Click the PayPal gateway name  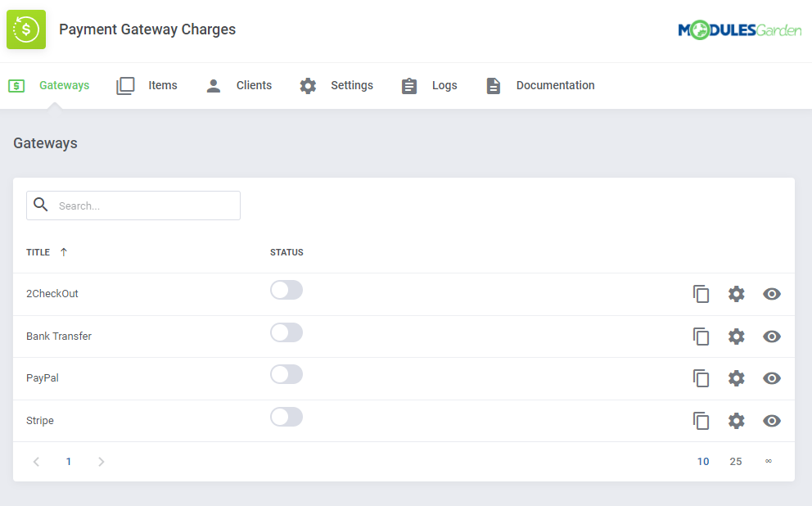click(43, 378)
